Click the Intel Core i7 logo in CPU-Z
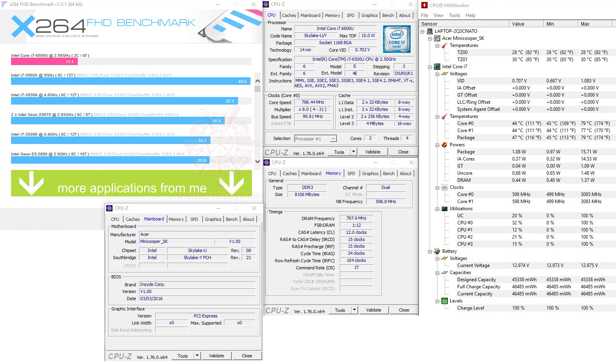The width and height of the screenshot is (616, 364). pos(396,39)
